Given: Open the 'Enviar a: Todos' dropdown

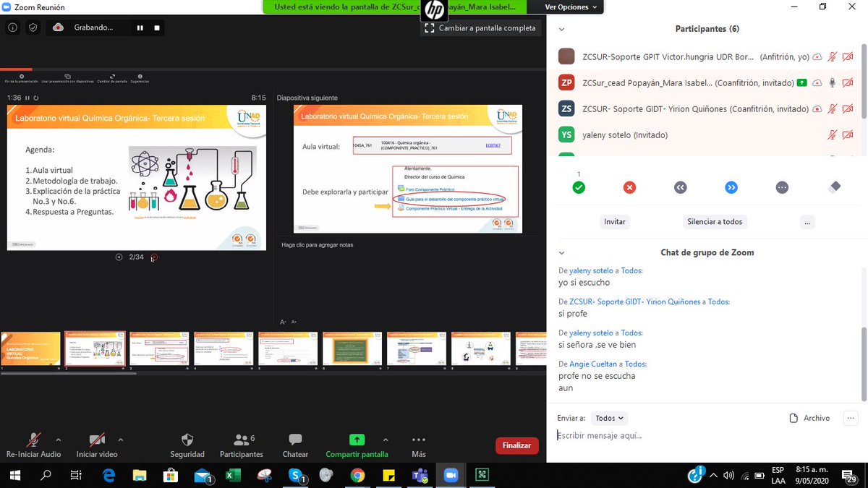Looking at the screenshot, I should pyautogui.click(x=610, y=418).
